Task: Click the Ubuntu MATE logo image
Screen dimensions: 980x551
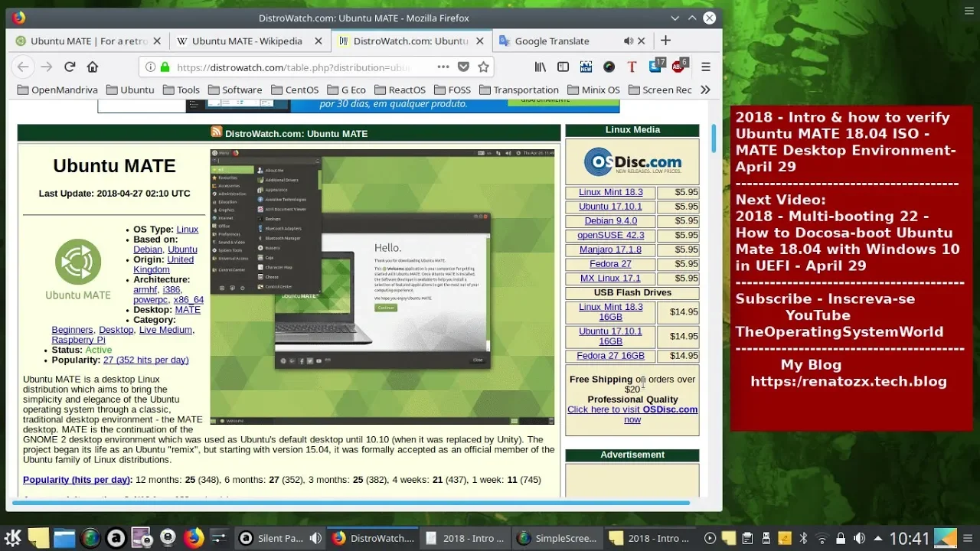Action: 78,269
